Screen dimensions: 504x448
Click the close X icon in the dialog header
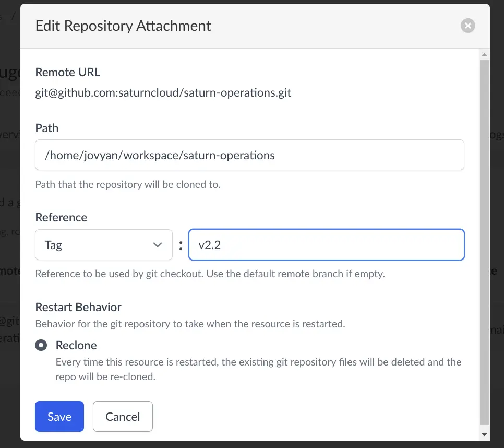(468, 25)
